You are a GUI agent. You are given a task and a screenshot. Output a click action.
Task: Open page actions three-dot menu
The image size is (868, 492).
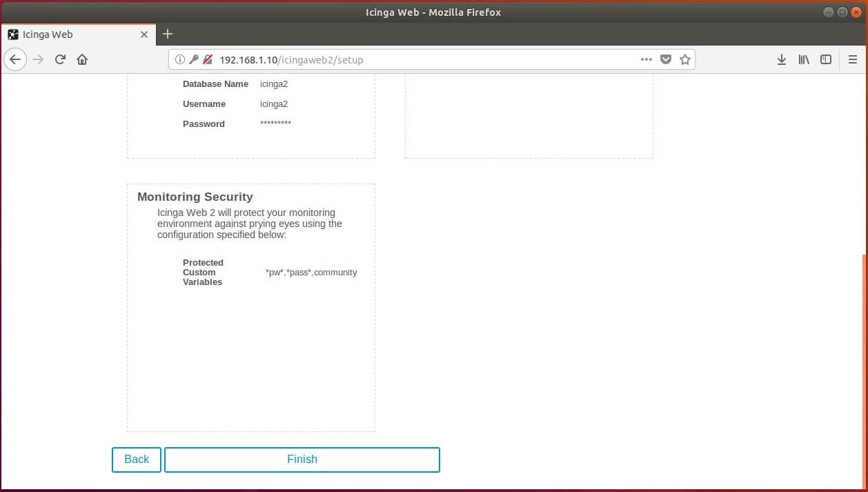click(x=647, y=59)
